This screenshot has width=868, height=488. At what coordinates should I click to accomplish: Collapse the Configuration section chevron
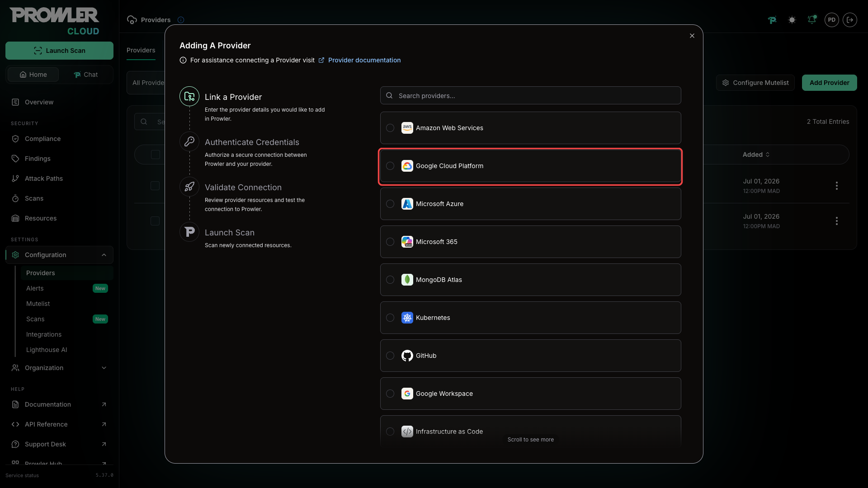tap(104, 255)
